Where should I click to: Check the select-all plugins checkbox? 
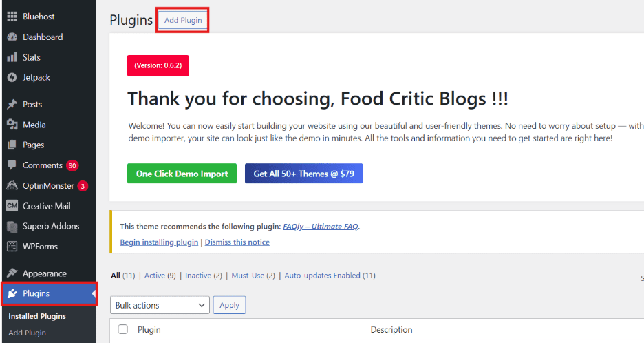(x=122, y=329)
